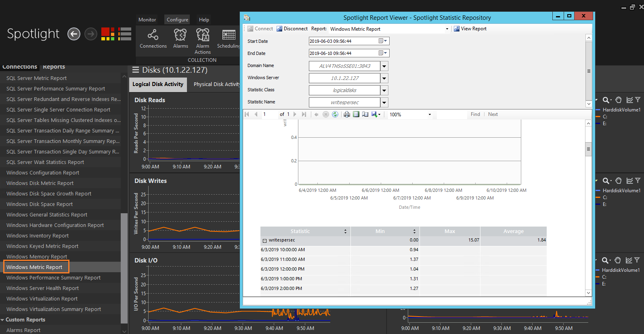This screenshot has height=334, width=644.
Task: Click the View Report button
Action: pos(470,29)
